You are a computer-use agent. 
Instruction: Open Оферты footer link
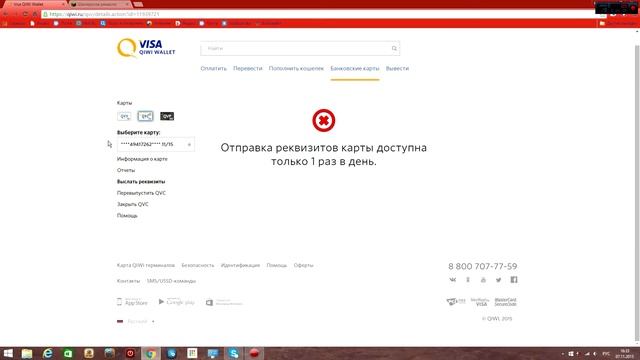point(303,265)
